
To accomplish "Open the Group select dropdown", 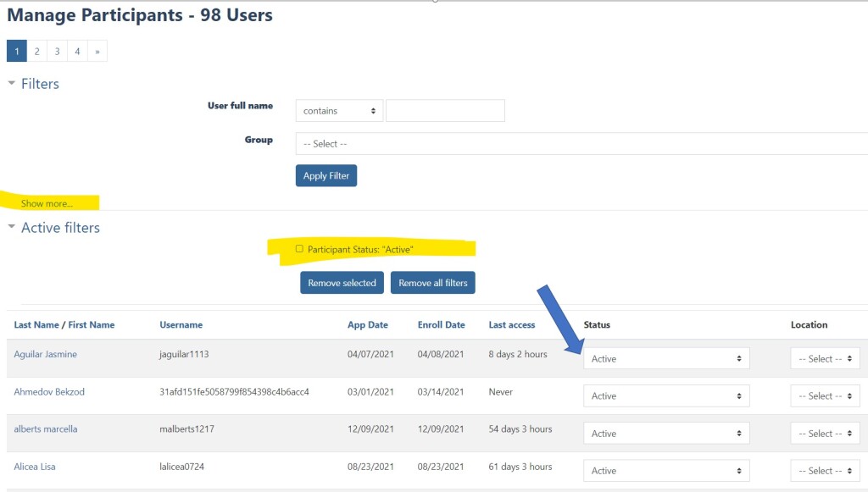I will 581,144.
